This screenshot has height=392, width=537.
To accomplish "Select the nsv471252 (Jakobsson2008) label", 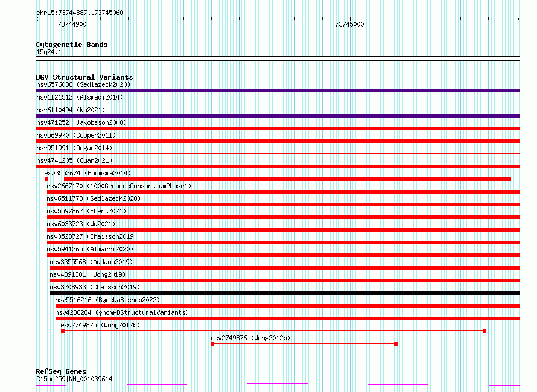I will coord(81,122).
